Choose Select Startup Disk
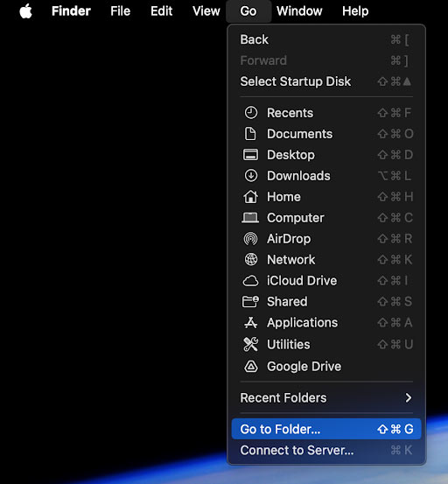448x484 pixels. coord(326,81)
